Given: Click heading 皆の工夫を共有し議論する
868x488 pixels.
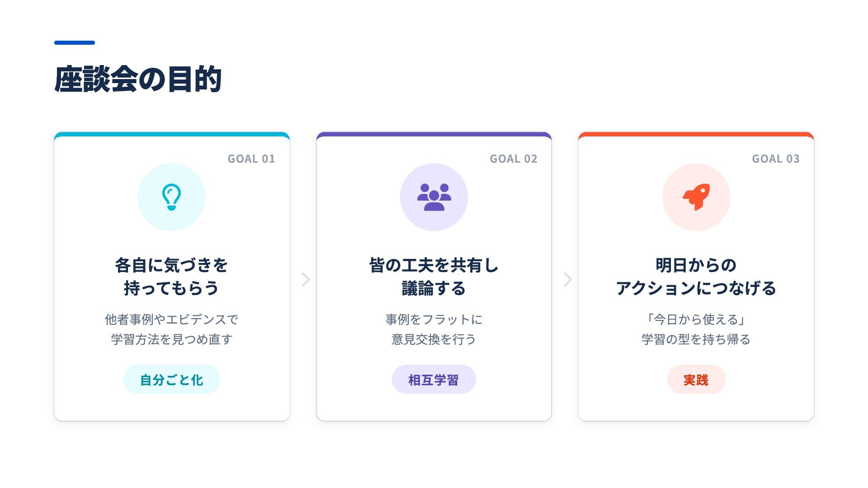Looking at the screenshot, I should (x=434, y=277).
